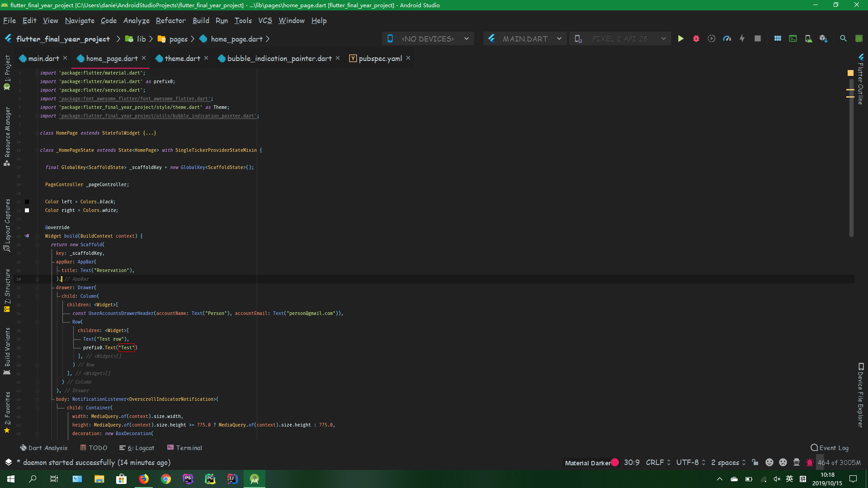
Task: Trigger Flutter hot reload lightning icon
Action: click(x=742, y=38)
